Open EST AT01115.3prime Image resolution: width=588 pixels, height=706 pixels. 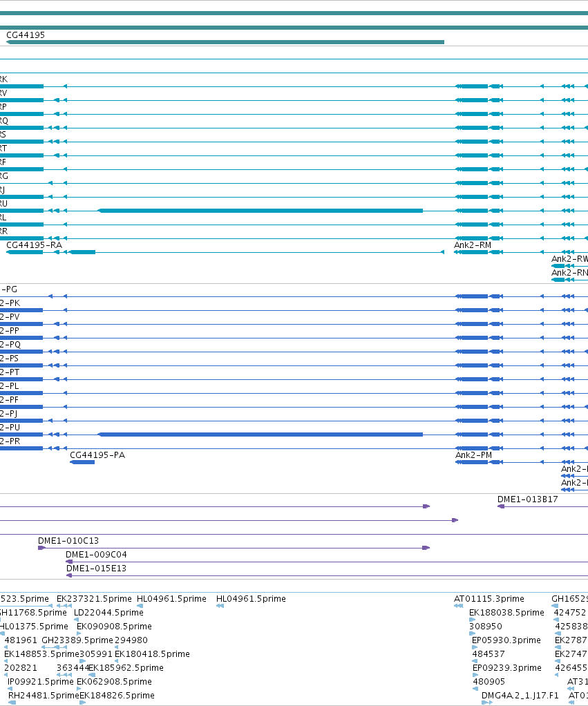(489, 599)
